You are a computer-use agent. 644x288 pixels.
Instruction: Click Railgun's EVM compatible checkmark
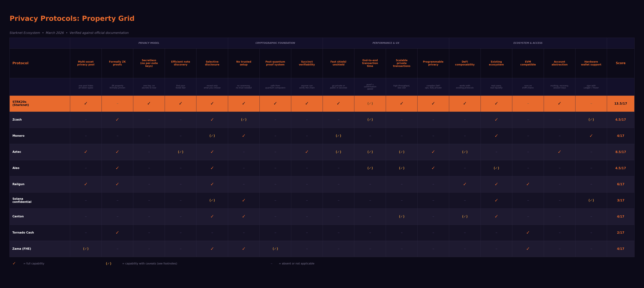coord(528,184)
